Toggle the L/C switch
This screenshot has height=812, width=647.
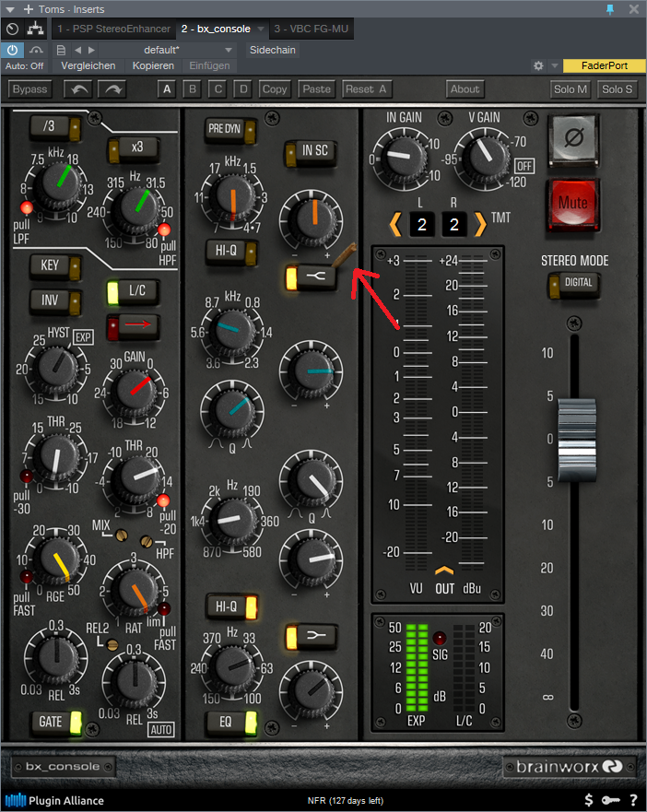(x=133, y=291)
